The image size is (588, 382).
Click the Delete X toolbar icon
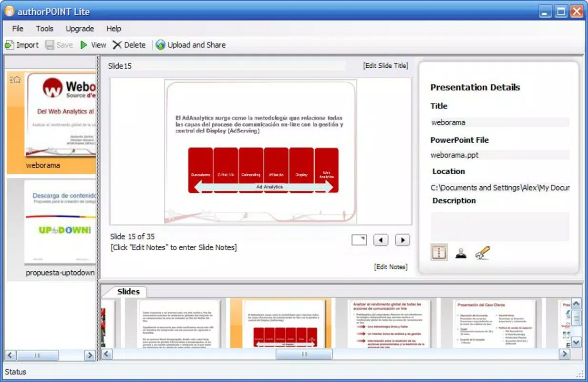[117, 45]
